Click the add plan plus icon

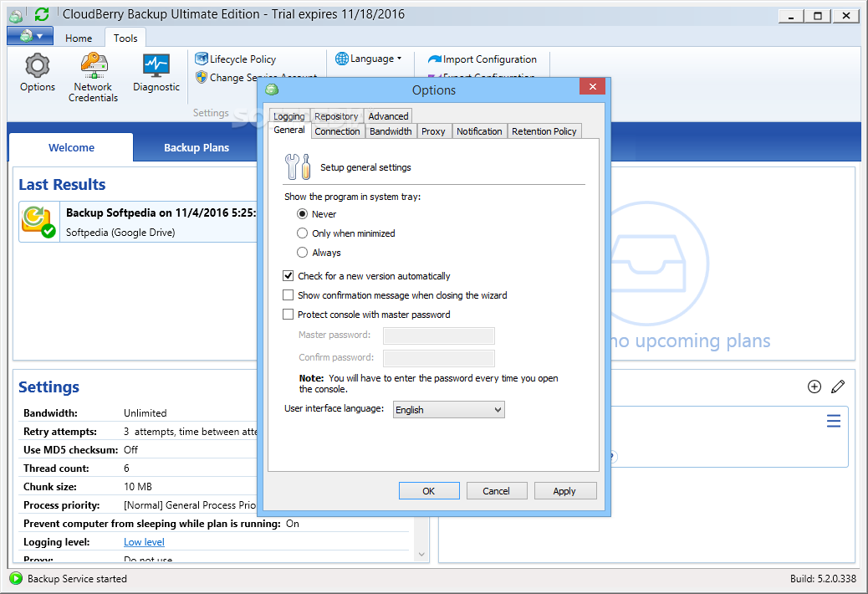tap(814, 387)
